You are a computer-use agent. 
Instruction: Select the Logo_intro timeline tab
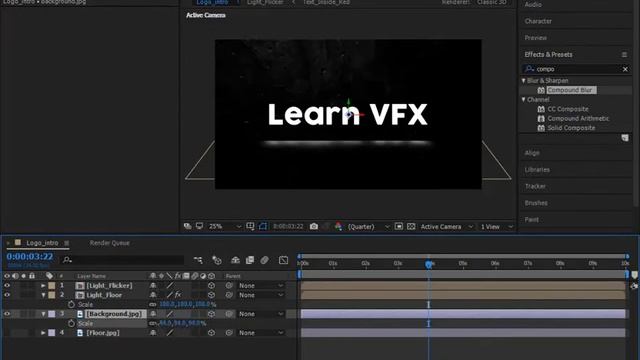[42, 243]
